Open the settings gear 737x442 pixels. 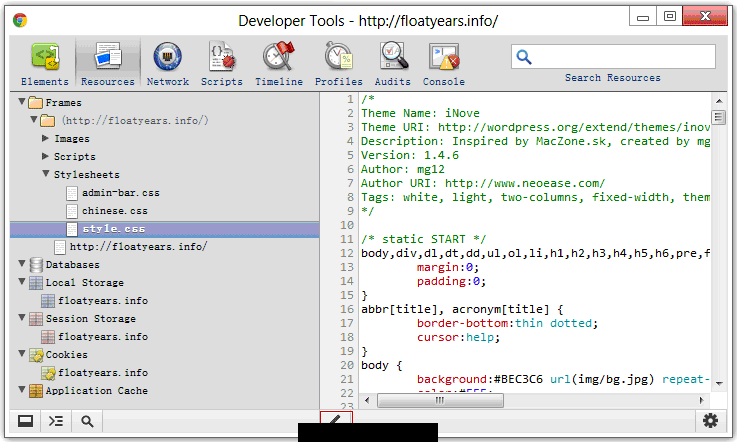[710, 420]
